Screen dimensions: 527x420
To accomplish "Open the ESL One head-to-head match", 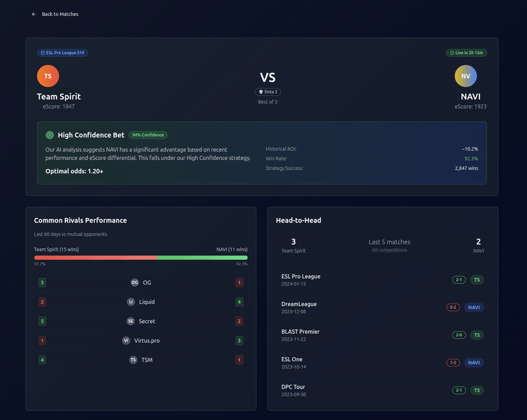I will 383,363.
